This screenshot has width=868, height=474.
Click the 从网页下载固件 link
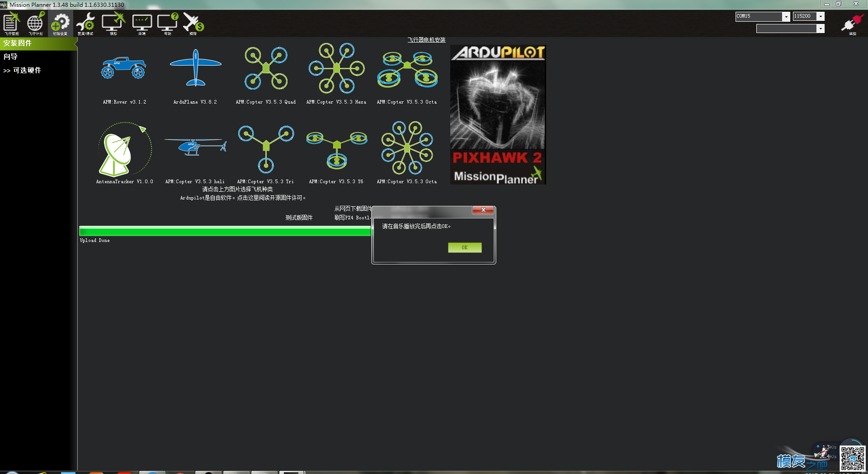353,209
